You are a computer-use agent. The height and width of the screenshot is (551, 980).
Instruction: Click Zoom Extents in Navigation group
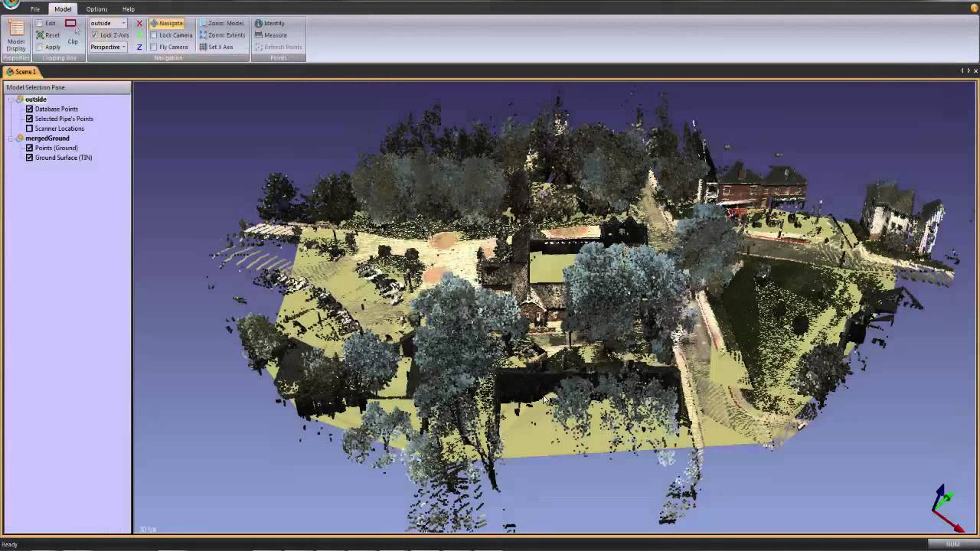pos(222,35)
